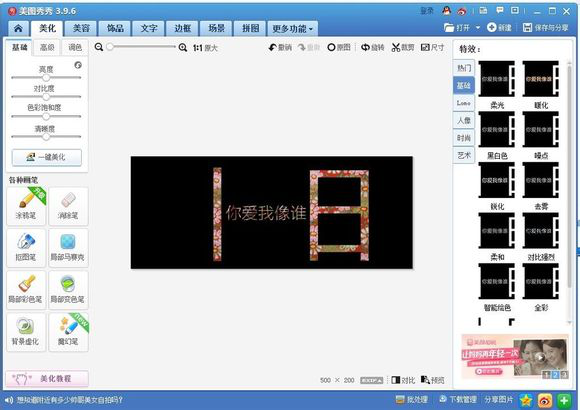Click the 亮度 brightness slider handle
The image size is (580, 410).
(46, 78)
